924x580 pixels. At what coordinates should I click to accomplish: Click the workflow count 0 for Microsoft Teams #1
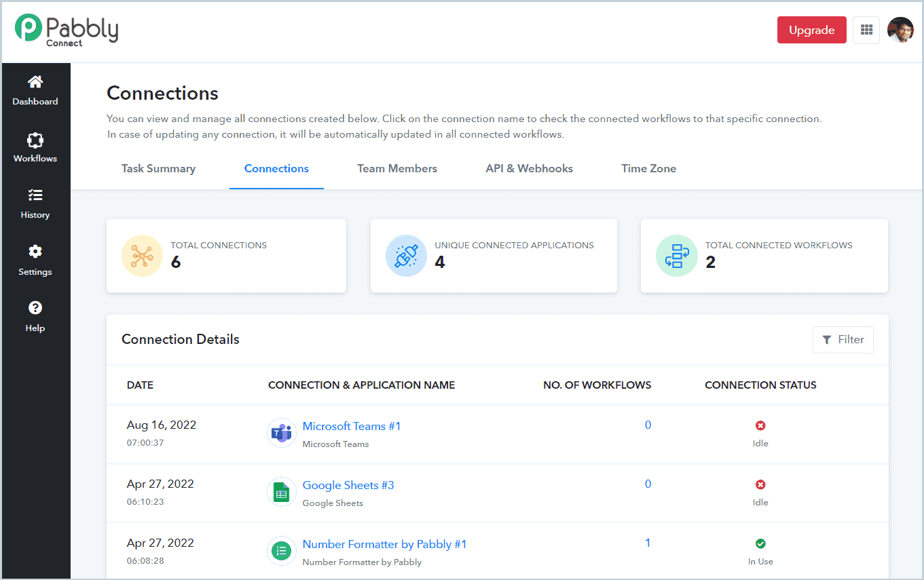pos(648,425)
